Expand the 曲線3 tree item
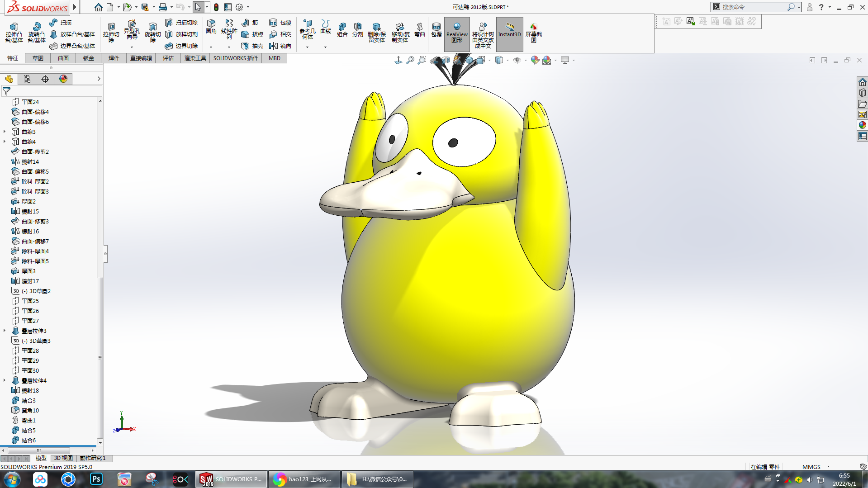This screenshot has height=488, width=868. point(5,132)
